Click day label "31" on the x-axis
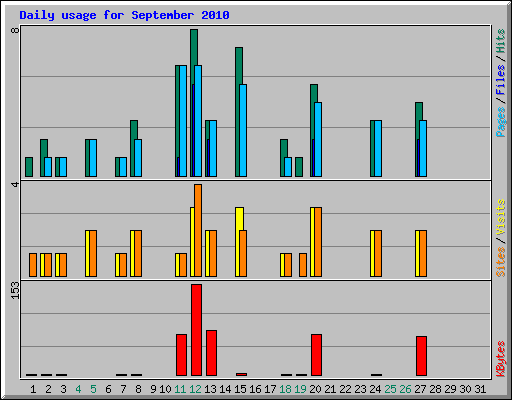Screen dimensions: 512x400 [x=480, y=389]
